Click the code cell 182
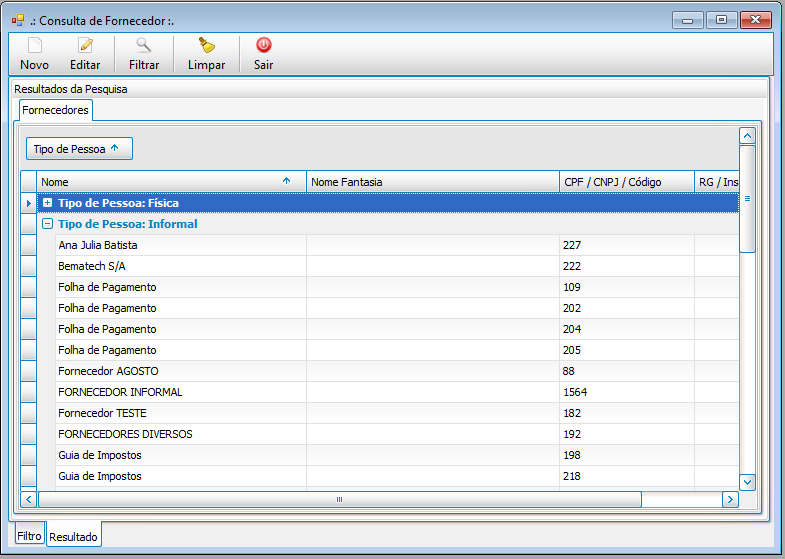Screen dimensions: 785x559 click(x=627, y=413)
